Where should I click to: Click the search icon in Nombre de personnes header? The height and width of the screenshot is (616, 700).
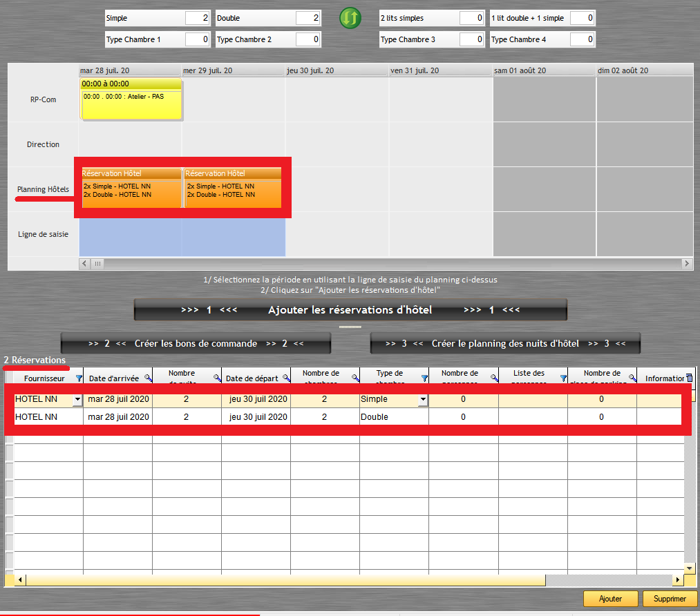(493, 378)
